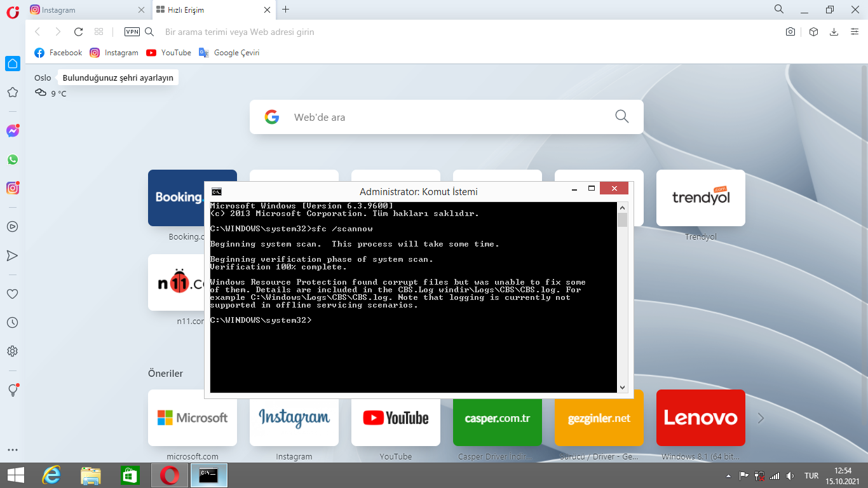This screenshot has height=488, width=868.
Task: Open the Pinboards heart icon in sidebar
Action: coord(13,294)
